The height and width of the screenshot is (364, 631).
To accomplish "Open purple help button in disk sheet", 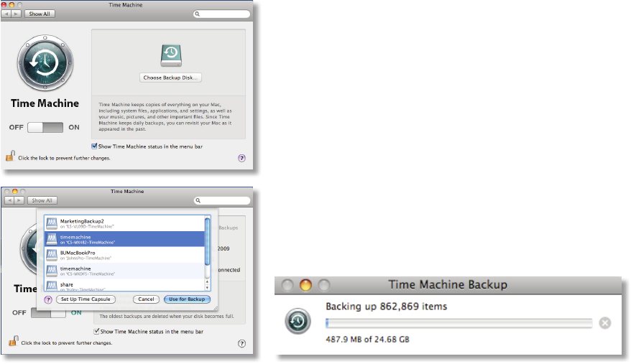I will (48, 299).
